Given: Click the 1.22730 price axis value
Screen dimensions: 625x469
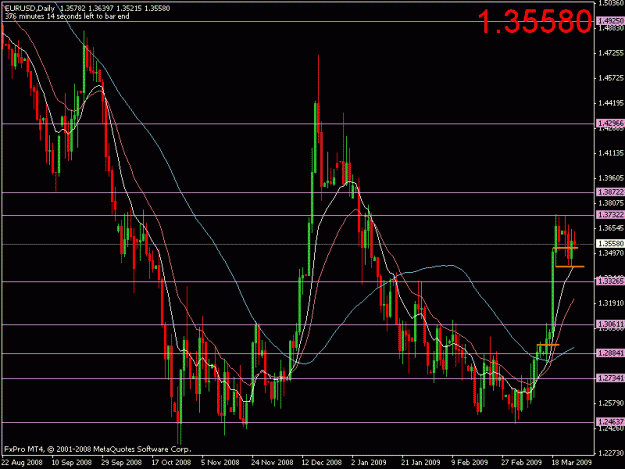Looking at the screenshot, I should [x=611, y=453].
